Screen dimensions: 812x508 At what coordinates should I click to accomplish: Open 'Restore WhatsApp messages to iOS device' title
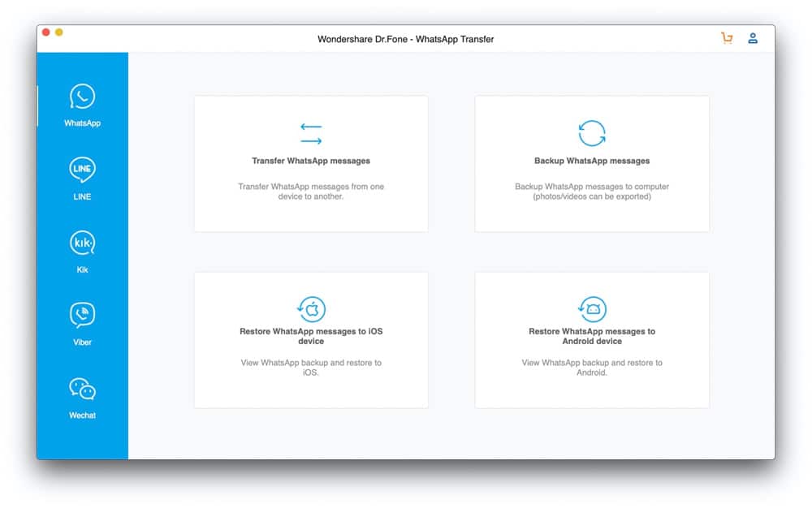coord(311,336)
